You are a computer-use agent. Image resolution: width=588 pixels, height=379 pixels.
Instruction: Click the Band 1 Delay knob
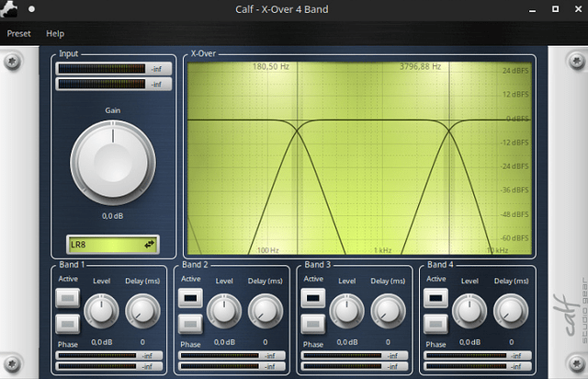click(x=142, y=312)
